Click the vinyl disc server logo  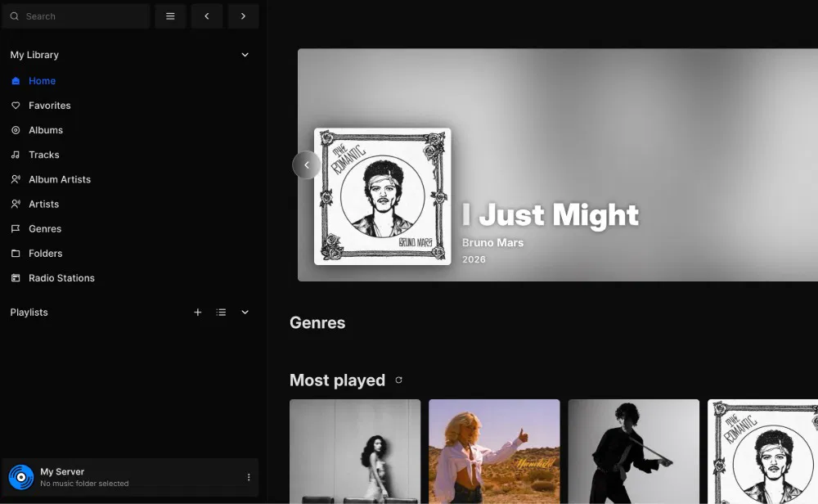21,477
